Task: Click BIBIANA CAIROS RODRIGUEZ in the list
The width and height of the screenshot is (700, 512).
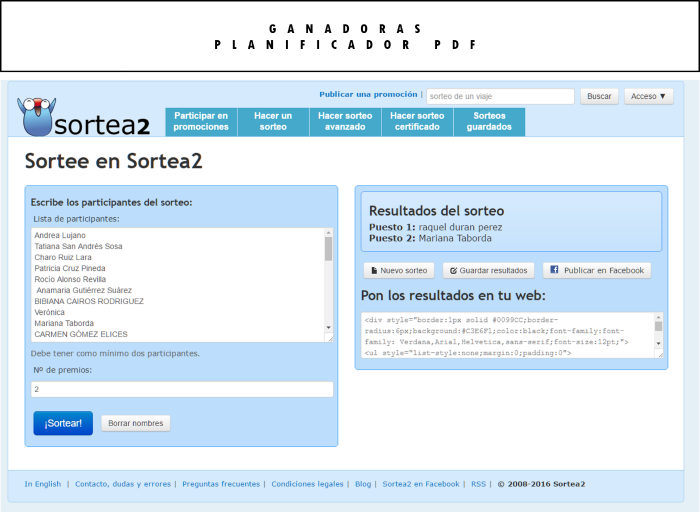Action: (x=89, y=301)
